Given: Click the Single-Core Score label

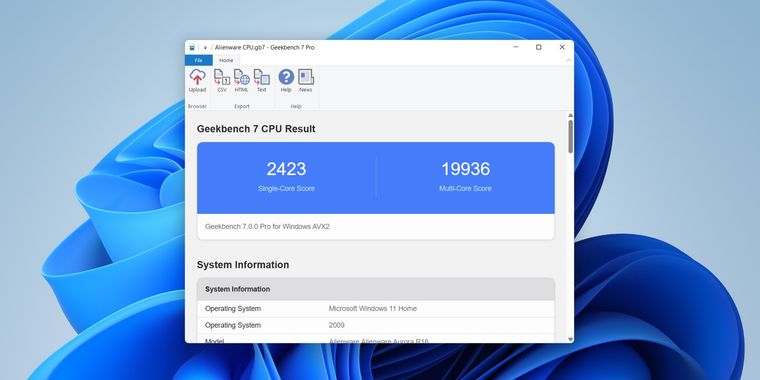Looking at the screenshot, I should coord(286,189).
